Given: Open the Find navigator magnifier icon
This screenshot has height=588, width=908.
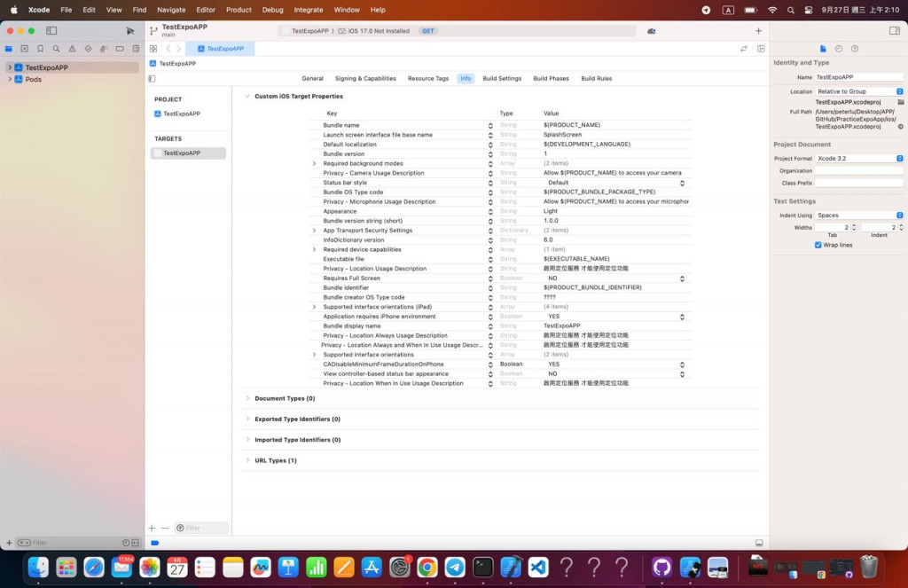Looking at the screenshot, I should click(x=56, y=49).
